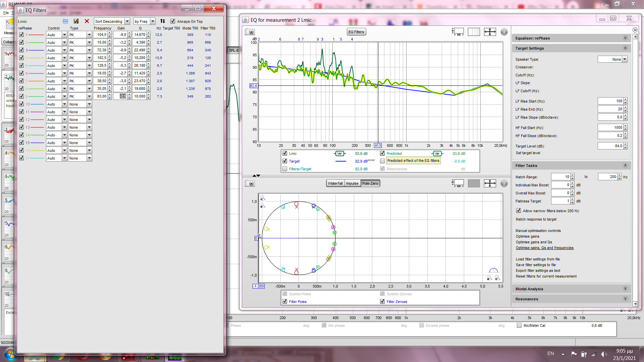The height and width of the screenshot is (362, 644).
Task: Toggle the scrollbars icon on the EQ graph
Action: (x=458, y=32)
